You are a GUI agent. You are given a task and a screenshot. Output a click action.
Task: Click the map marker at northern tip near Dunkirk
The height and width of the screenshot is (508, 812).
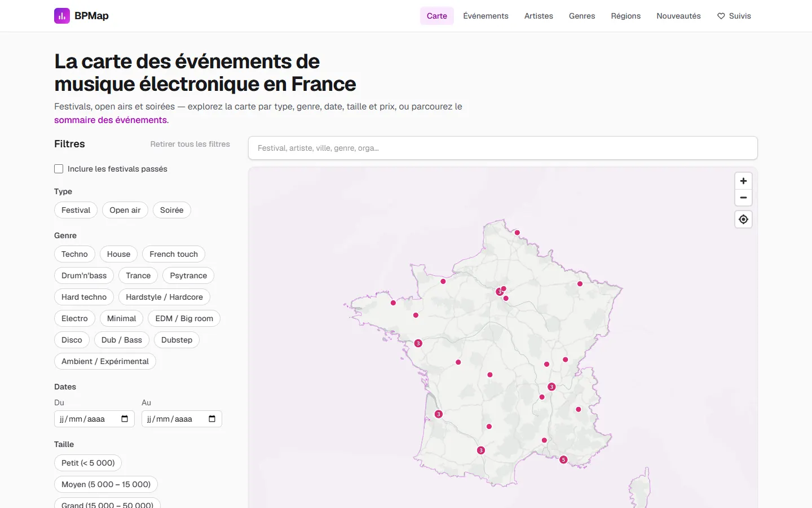click(x=517, y=233)
